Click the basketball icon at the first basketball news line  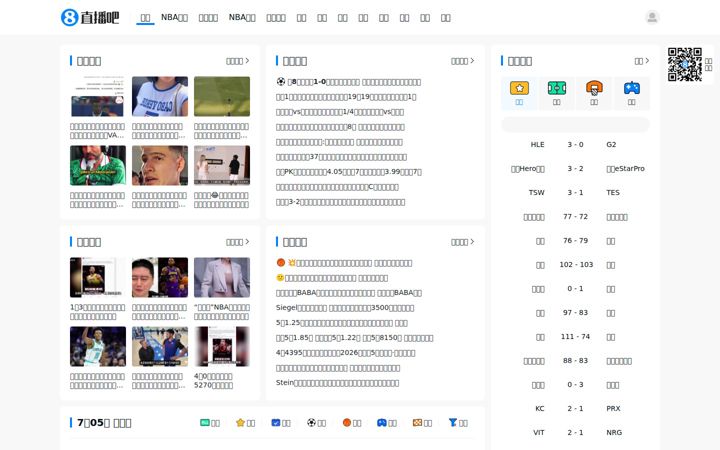(x=281, y=263)
